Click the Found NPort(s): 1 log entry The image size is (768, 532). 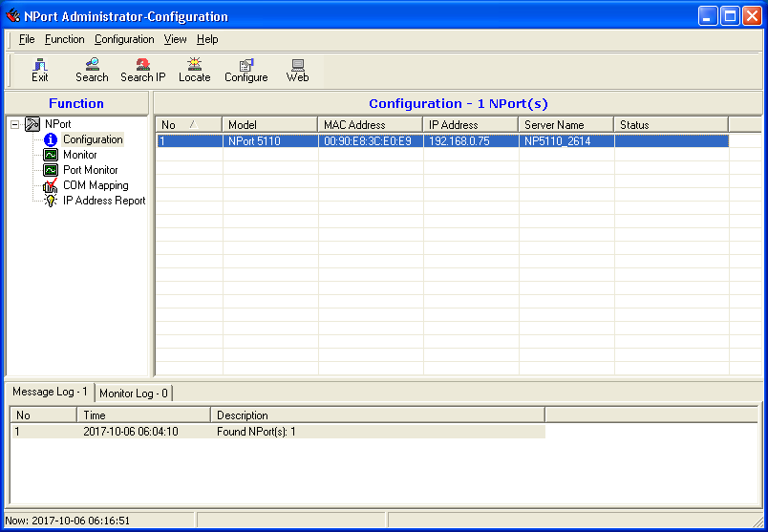[256, 432]
